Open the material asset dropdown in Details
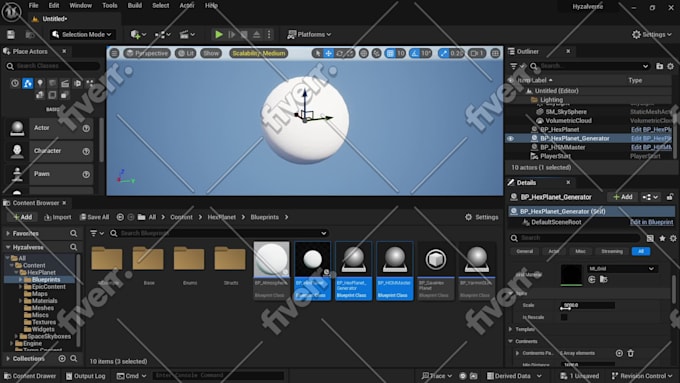The image size is (680, 383). (622, 269)
